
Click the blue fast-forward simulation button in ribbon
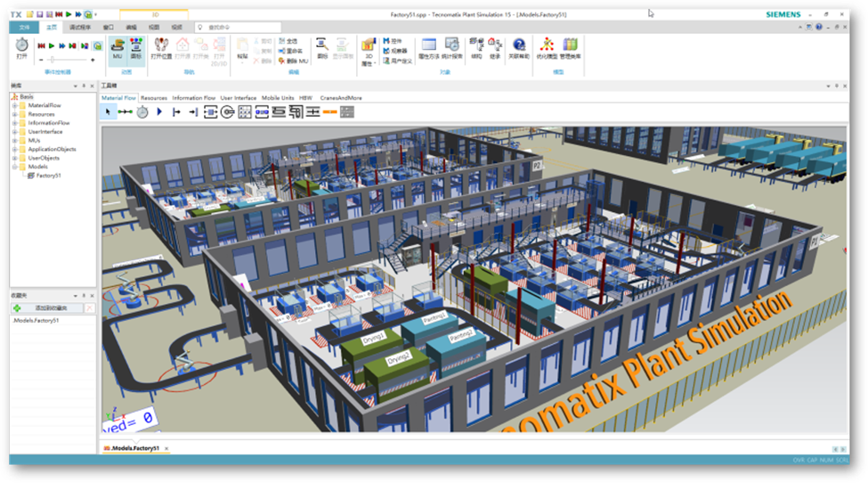(62, 46)
